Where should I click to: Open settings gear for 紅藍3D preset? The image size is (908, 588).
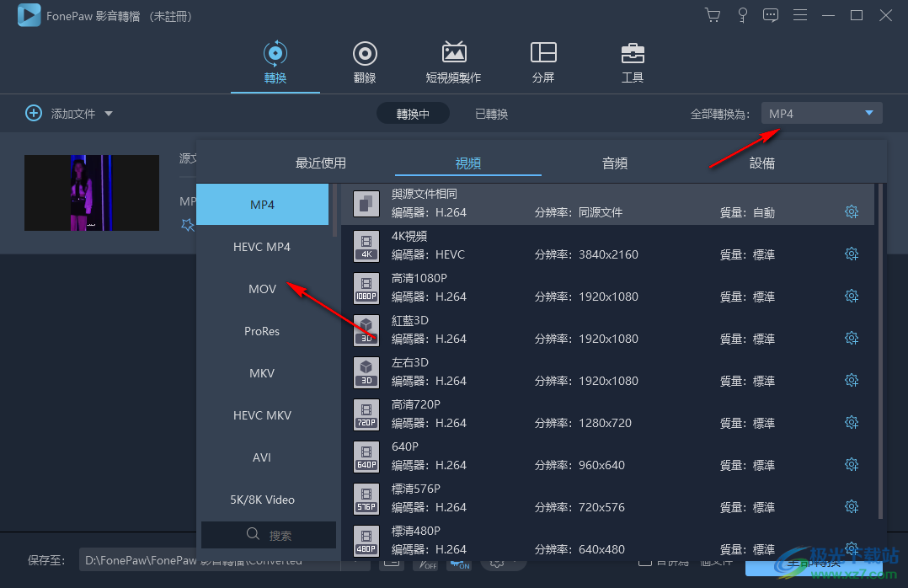(x=852, y=338)
